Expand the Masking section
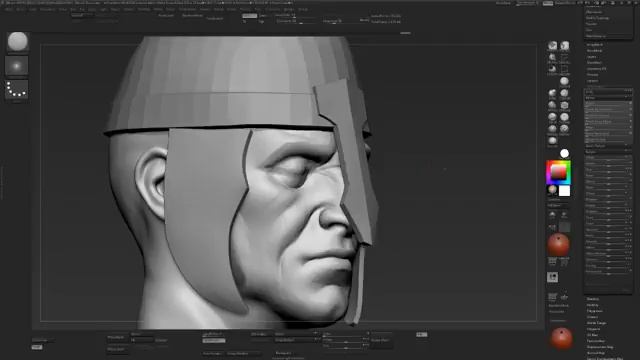 (593, 299)
